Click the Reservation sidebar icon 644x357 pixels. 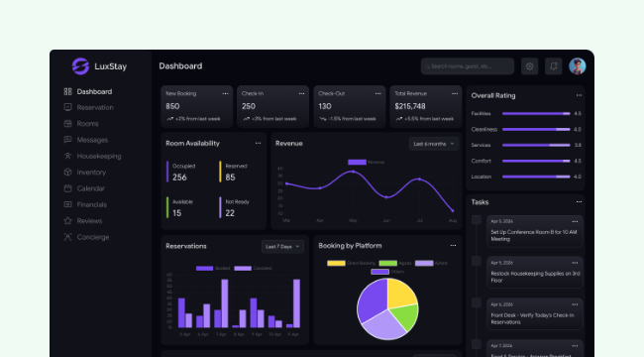[67, 107]
